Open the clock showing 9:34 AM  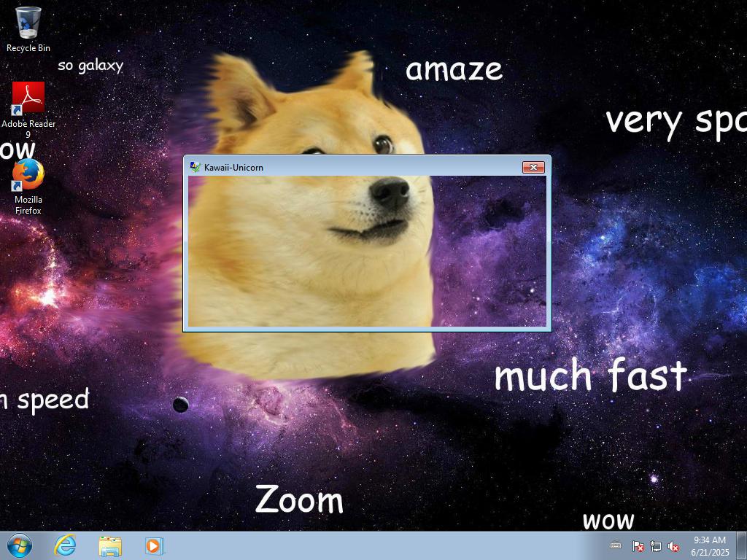710,545
